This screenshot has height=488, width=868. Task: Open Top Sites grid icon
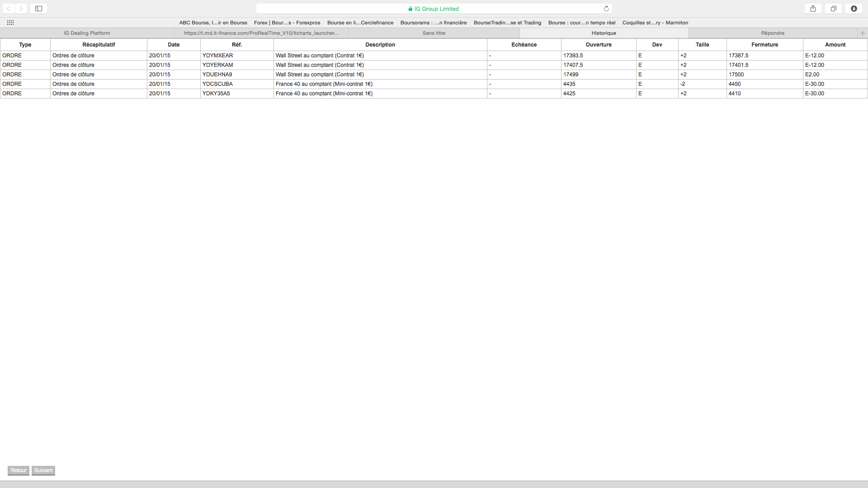pyautogui.click(x=10, y=23)
